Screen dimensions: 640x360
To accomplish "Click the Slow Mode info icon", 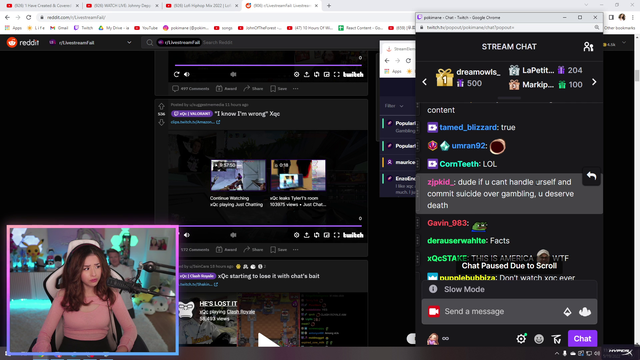I will coord(433,289).
